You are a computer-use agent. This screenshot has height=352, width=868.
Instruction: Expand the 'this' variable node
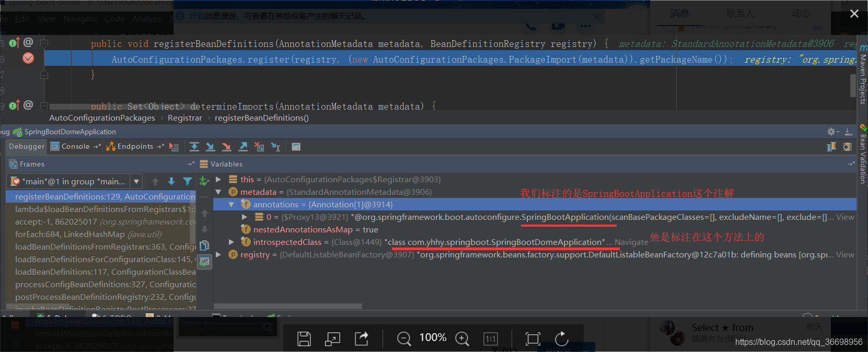218,179
